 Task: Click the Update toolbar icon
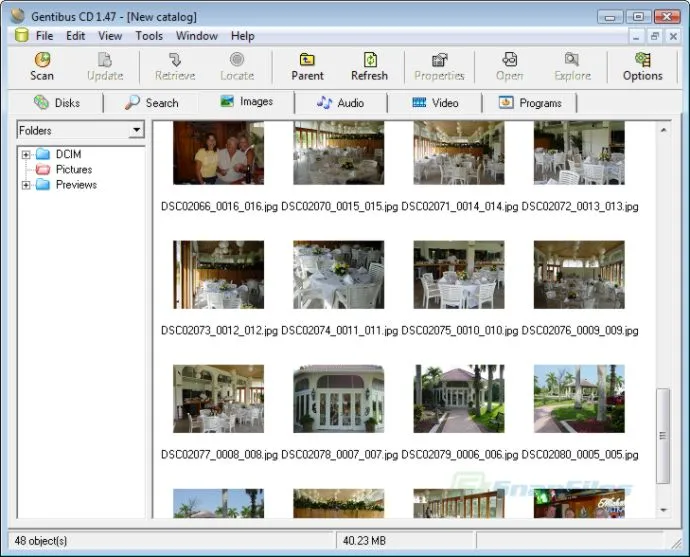pos(105,60)
